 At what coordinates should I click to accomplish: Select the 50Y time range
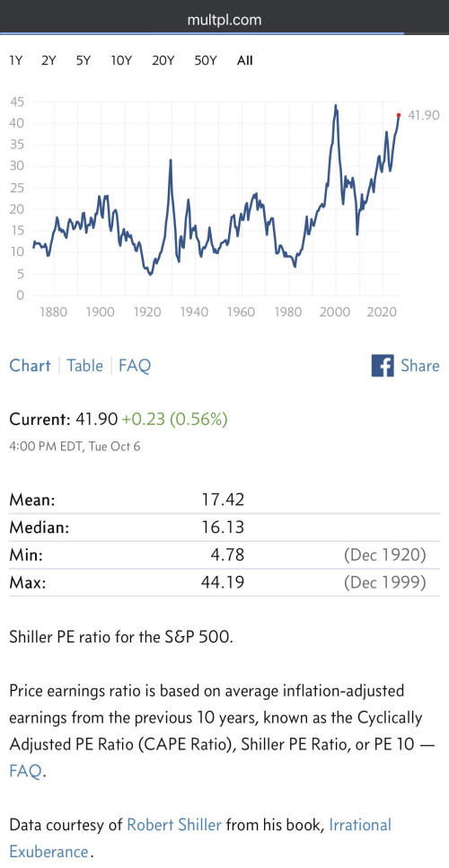pyautogui.click(x=205, y=61)
